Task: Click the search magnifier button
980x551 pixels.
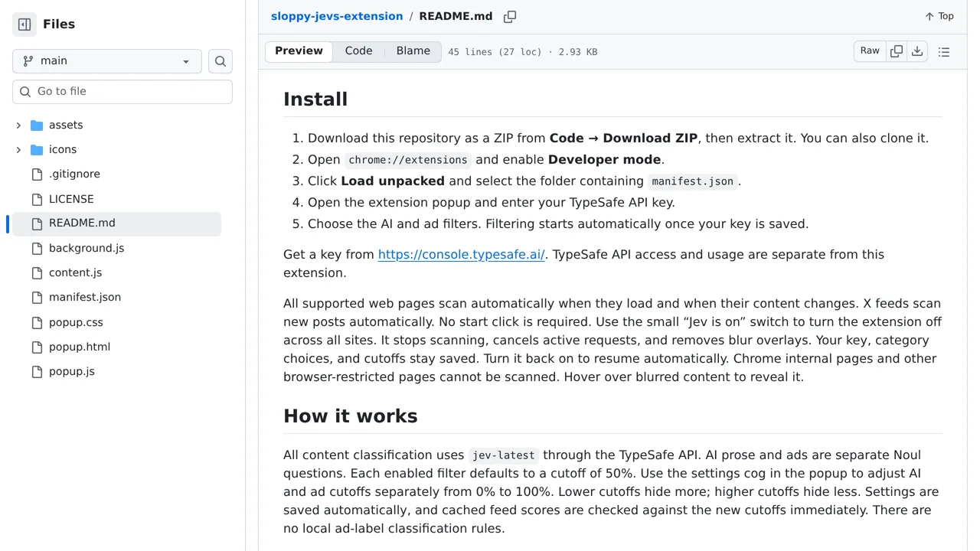Action: [x=220, y=61]
